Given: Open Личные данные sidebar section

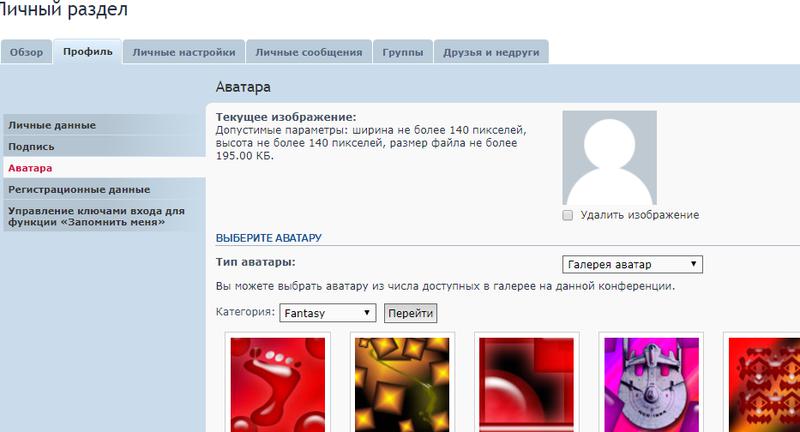Looking at the screenshot, I should coord(104,125).
